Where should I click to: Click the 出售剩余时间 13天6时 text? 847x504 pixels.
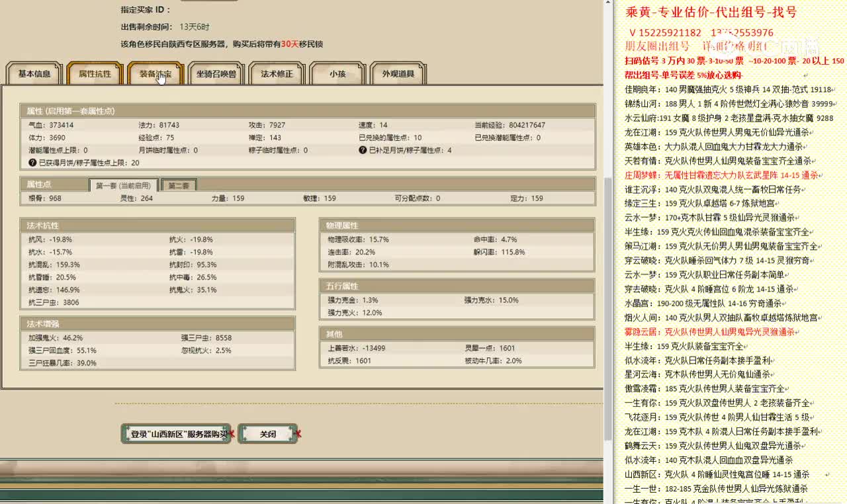point(165,27)
